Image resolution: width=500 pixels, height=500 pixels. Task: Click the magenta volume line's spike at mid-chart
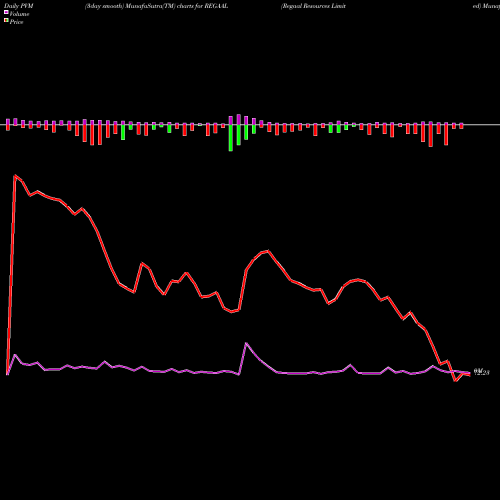(246, 343)
